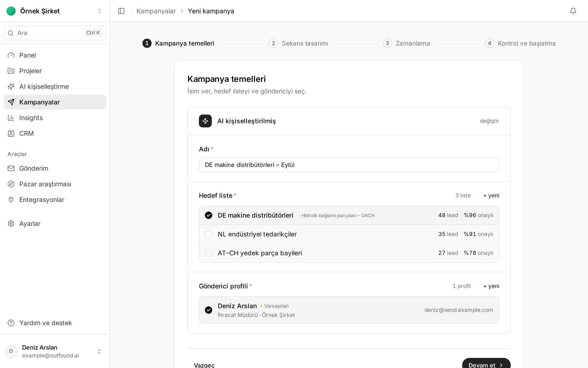Add new profile with + yeni in Gönderici profili

pos(491,286)
